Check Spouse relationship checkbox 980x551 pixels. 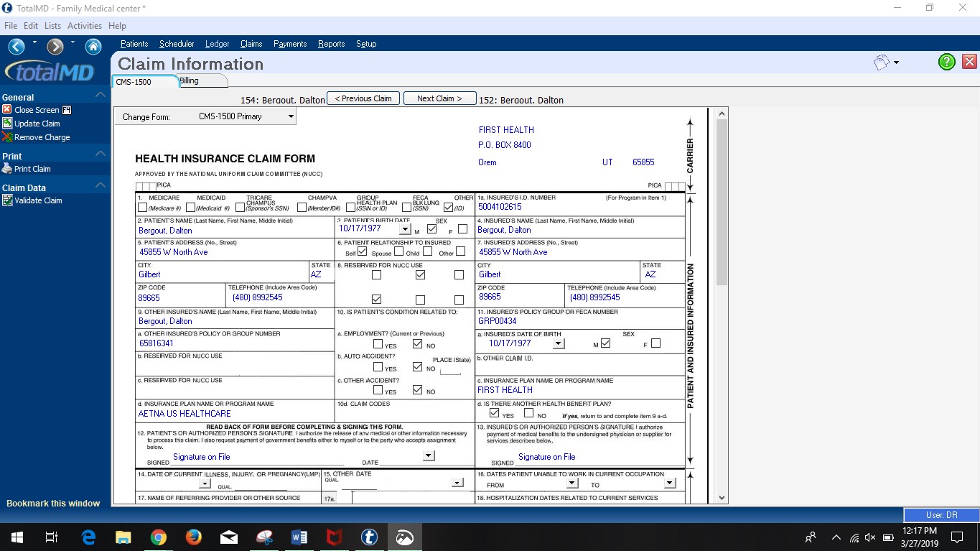click(x=399, y=251)
